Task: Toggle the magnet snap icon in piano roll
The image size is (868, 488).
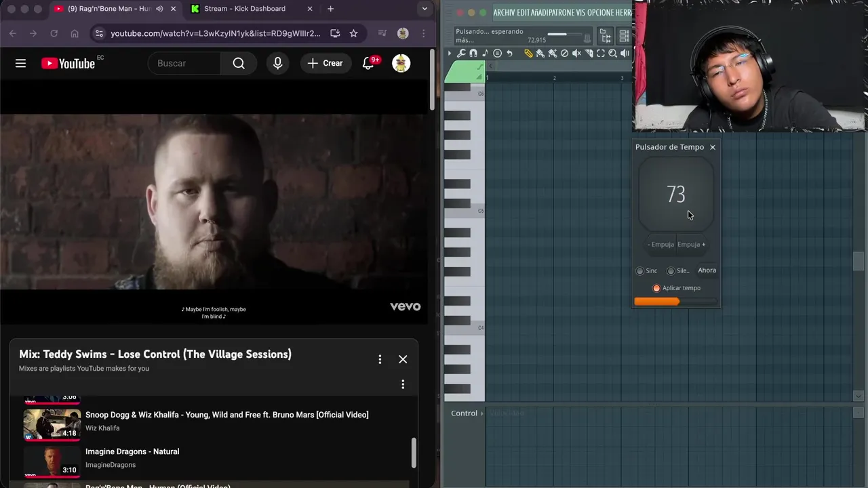Action: click(473, 53)
